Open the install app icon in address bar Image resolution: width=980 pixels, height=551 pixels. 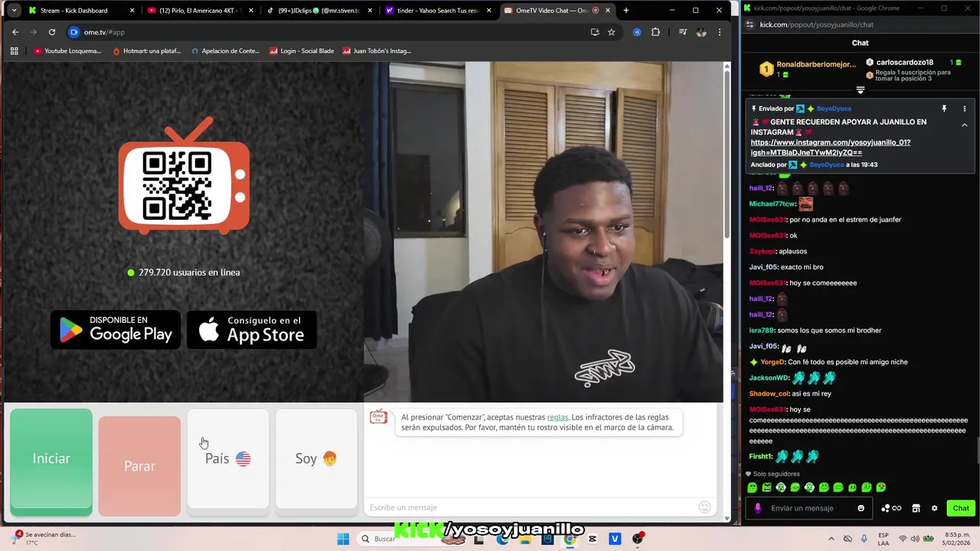coord(595,32)
